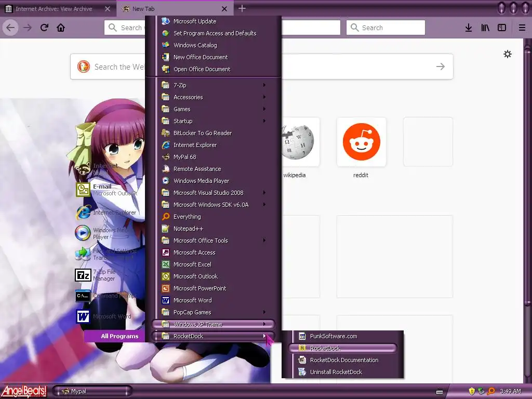Click the Everything search icon

pos(166,217)
